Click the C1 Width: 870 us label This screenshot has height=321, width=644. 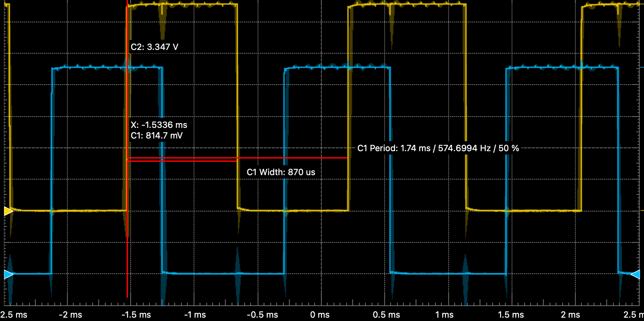281,172
